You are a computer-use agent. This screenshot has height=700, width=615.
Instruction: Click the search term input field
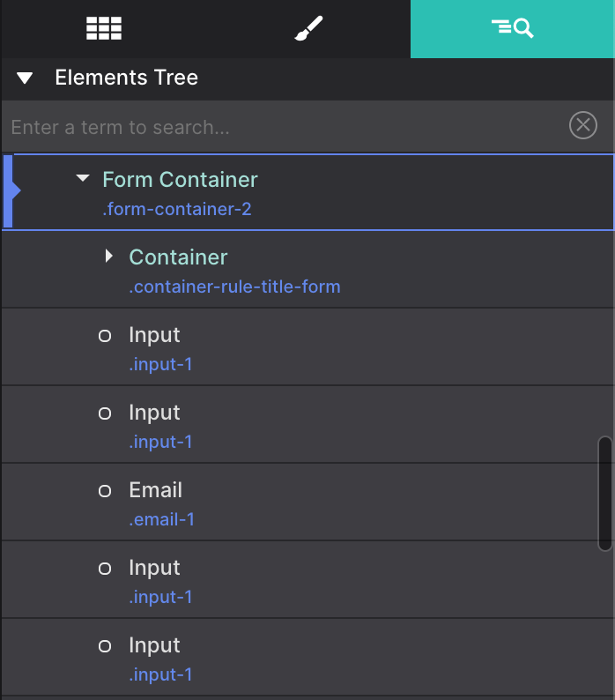(285, 127)
